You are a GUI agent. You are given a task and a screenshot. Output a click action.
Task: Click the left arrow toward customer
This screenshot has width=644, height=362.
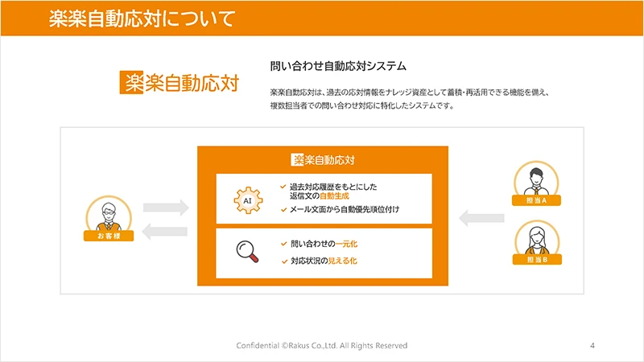coord(165,232)
